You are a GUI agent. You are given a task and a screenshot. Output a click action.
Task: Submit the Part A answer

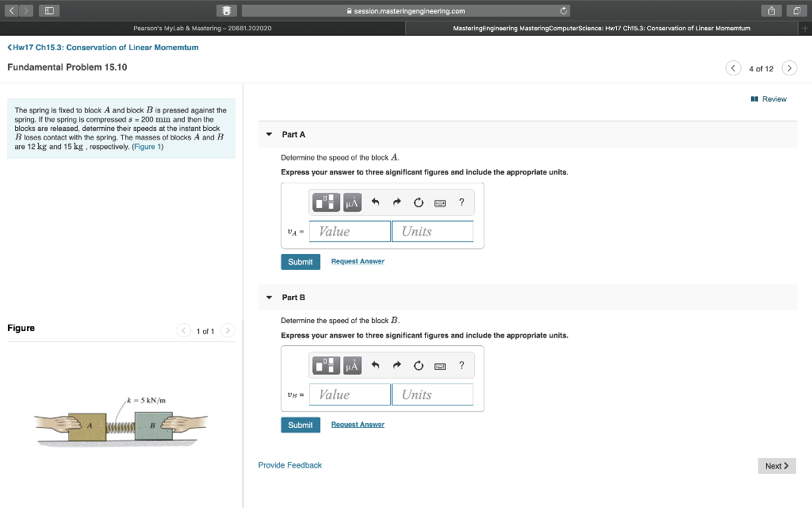tap(300, 261)
